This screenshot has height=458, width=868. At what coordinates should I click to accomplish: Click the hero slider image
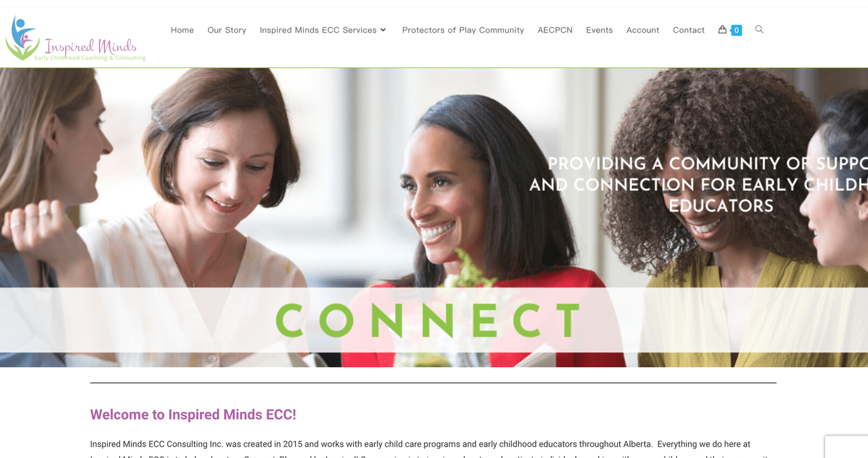point(434,217)
